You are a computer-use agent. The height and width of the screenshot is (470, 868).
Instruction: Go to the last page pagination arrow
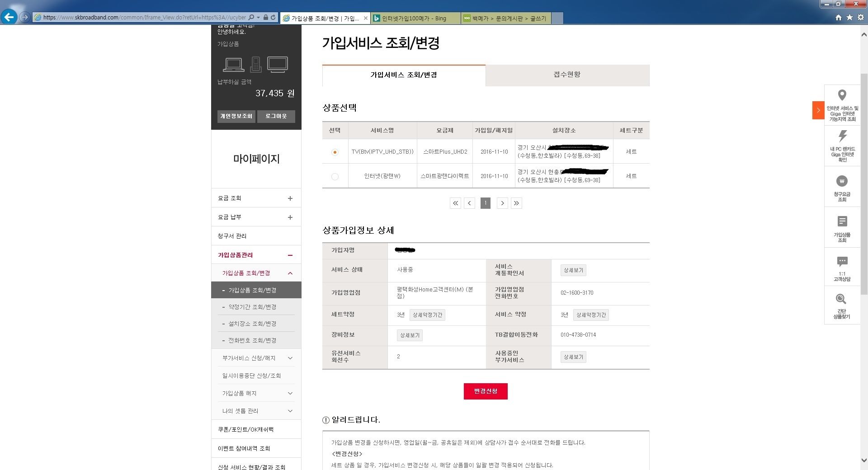pos(516,203)
